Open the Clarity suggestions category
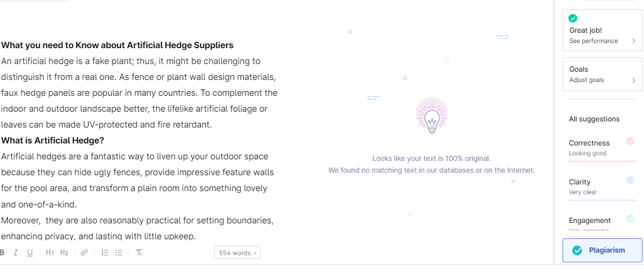This screenshot has height=269, width=644. pyautogui.click(x=580, y=182)
